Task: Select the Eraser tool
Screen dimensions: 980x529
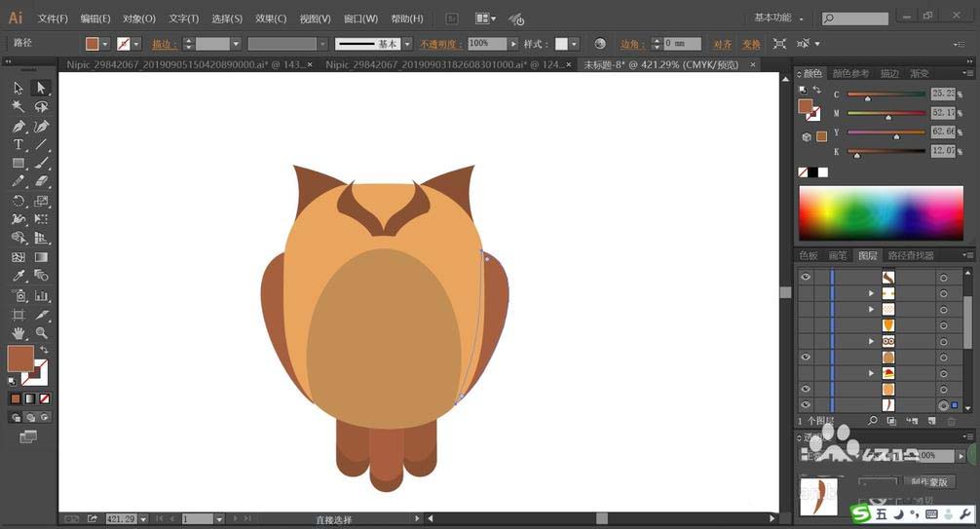Action: pos(41,181)
